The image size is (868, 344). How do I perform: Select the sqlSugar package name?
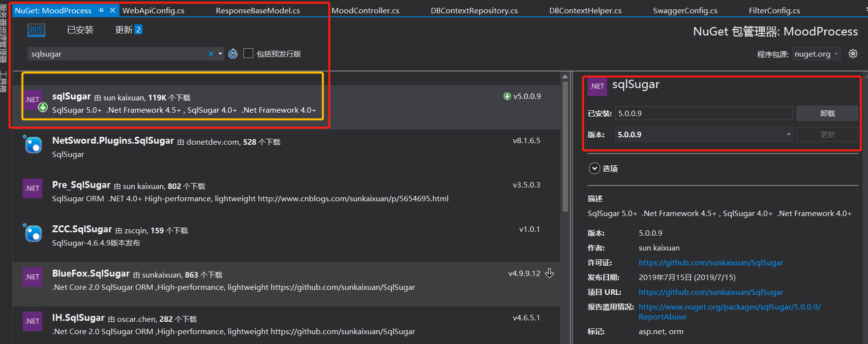coord(71,96)
